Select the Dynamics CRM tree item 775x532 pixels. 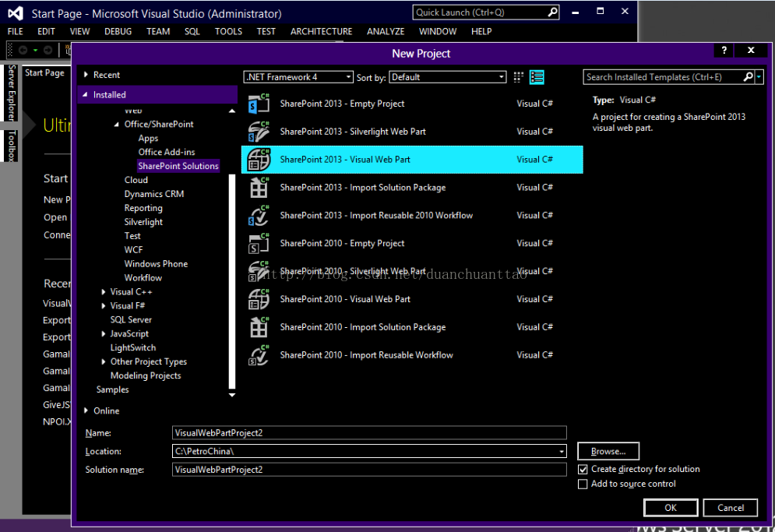click(x=154, y=194)
